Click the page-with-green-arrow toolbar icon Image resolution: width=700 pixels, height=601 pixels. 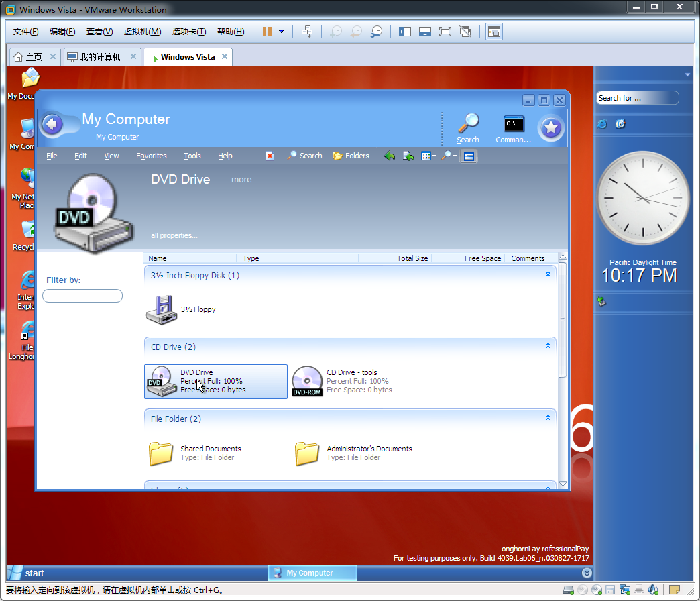click(x=408, y=156)
